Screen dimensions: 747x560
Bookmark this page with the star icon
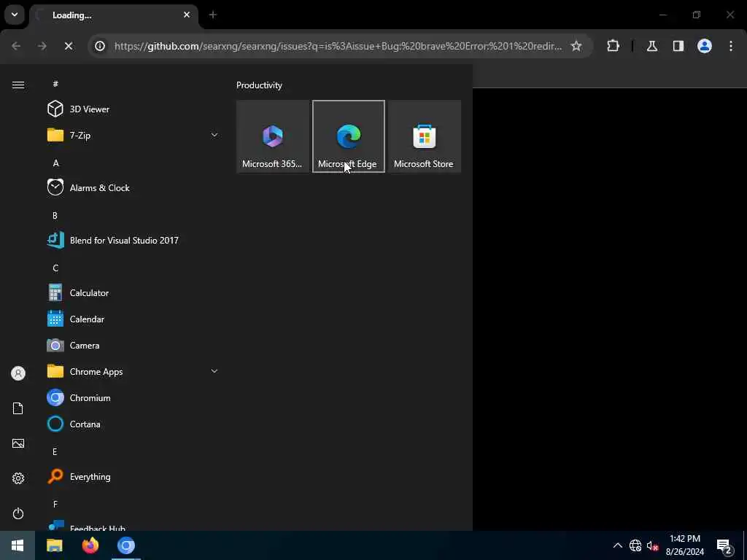pyautogui.click(x=576, y=46)
